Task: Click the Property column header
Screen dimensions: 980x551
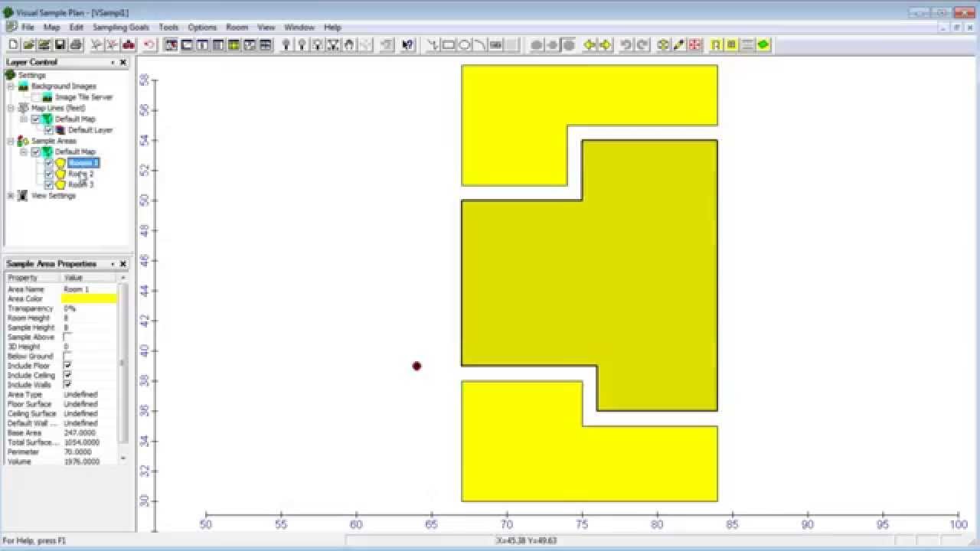Action: tap(32, 278)
